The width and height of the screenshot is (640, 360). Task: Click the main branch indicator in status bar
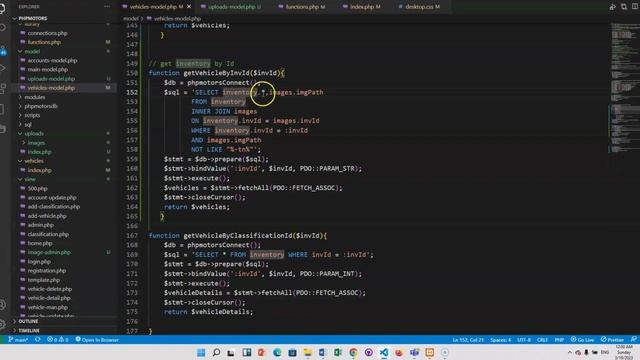point(18,340)
